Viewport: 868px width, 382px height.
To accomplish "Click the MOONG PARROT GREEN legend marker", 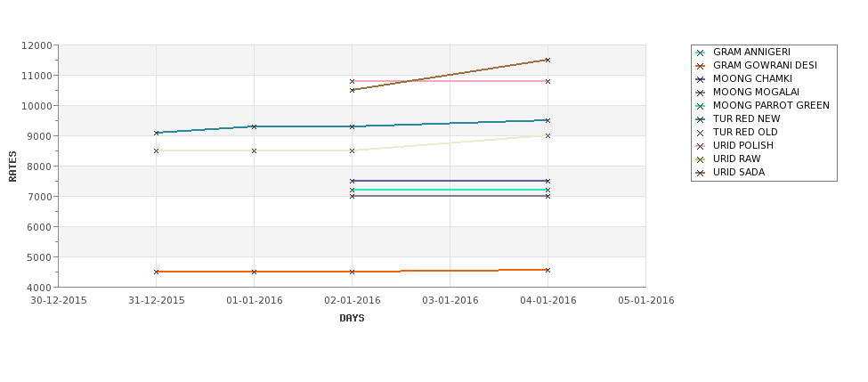I will [701, 106].
